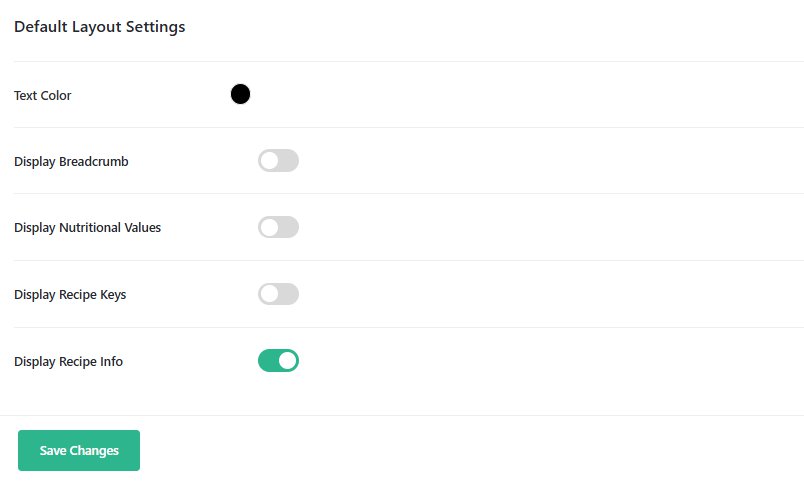Pick a new color via black circle
Image resolution: width=804 pixels, height=483 pixels.
click(x=240, y=94)
